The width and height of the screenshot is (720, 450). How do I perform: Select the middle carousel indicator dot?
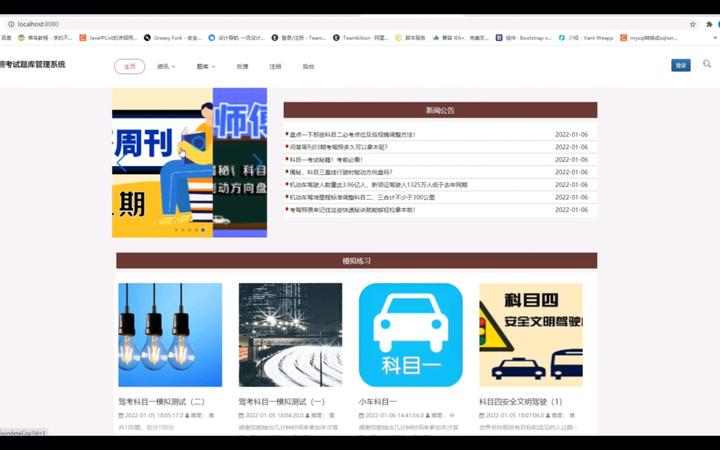[189, 230]
